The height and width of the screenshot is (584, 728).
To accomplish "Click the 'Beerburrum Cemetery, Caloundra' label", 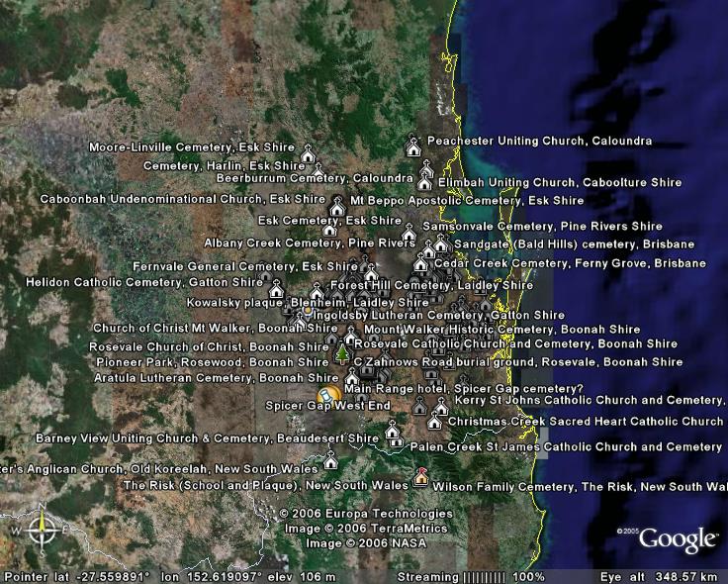I will click(x=315, y=178).
